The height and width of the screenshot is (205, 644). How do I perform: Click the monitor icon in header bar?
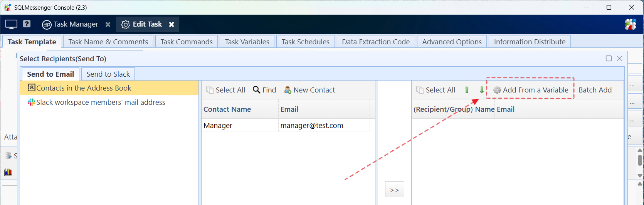tap(11, 24)
